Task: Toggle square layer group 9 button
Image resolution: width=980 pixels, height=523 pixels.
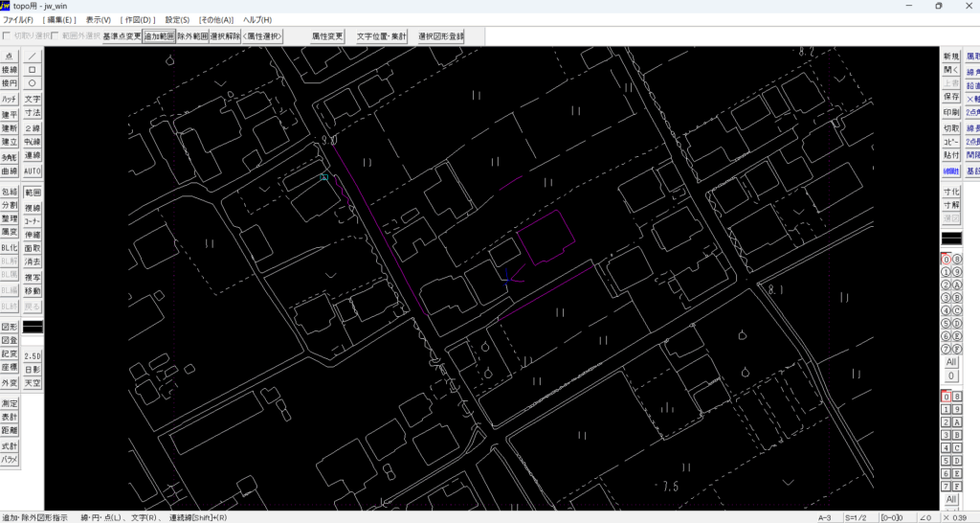Action: tap(957, 409)
